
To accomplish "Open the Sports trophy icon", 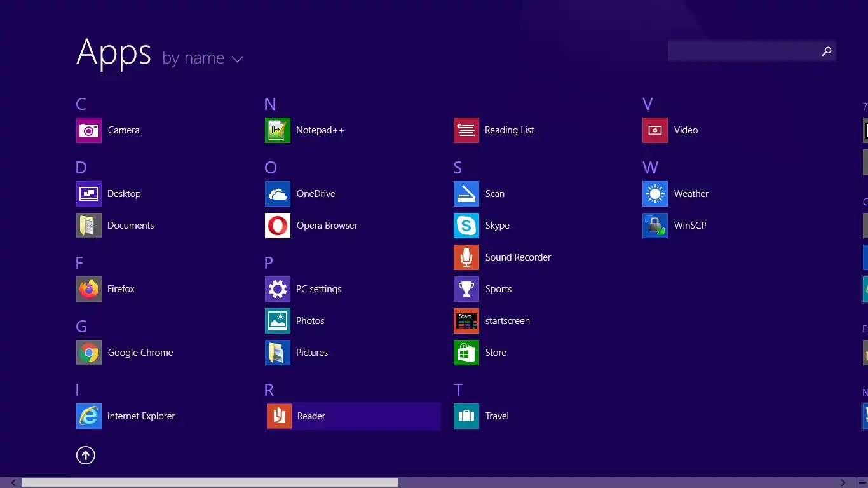I will [466, 289].
